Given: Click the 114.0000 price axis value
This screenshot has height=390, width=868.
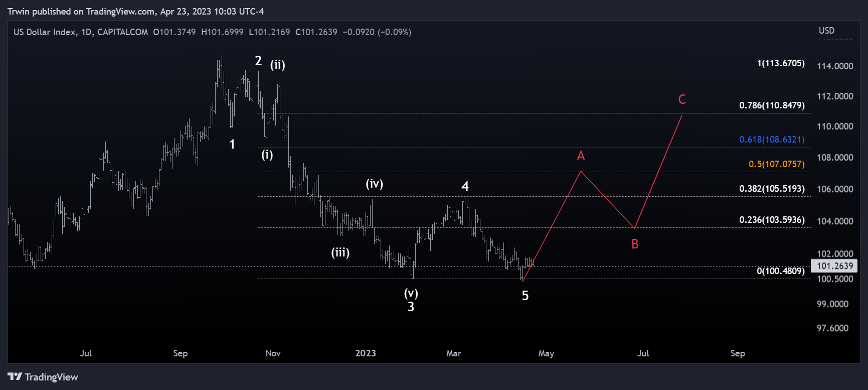Looking at the screenshot, I should coord(835,66).
